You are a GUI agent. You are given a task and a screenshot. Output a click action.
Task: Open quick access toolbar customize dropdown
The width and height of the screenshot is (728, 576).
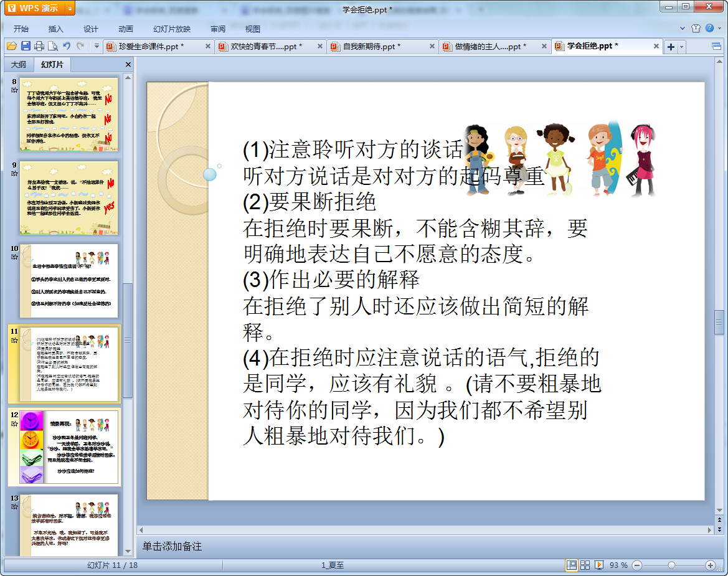pos(97,46)
